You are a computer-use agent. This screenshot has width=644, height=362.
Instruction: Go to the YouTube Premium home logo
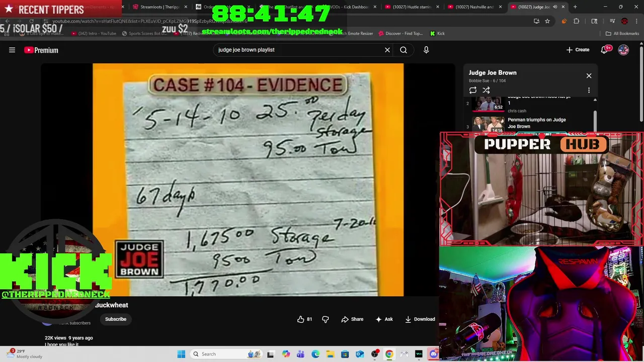pyautogui.click(x=41, y=50)
